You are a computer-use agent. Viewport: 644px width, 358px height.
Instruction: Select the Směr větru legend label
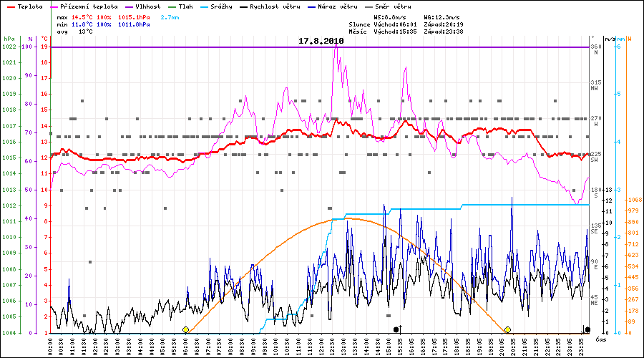[393, 6]
